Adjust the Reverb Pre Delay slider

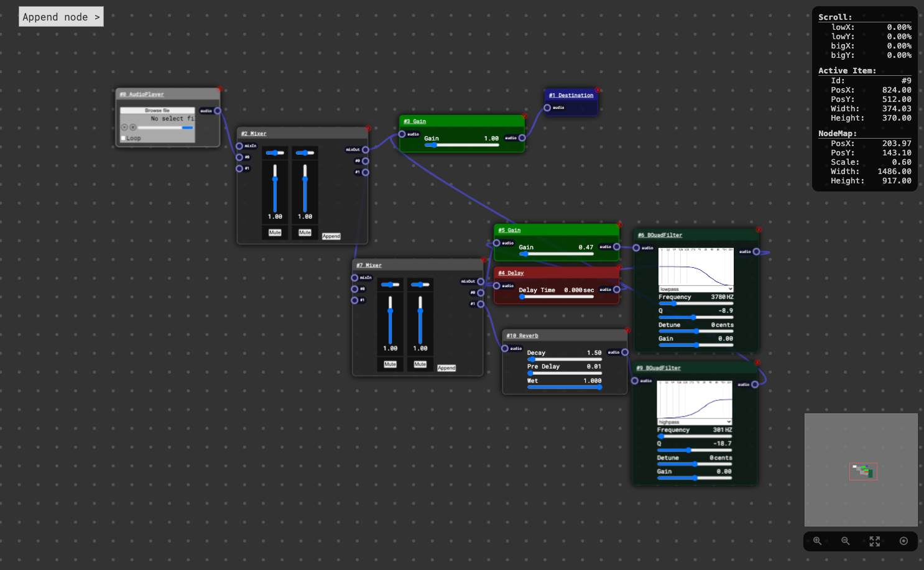[565, 374]
